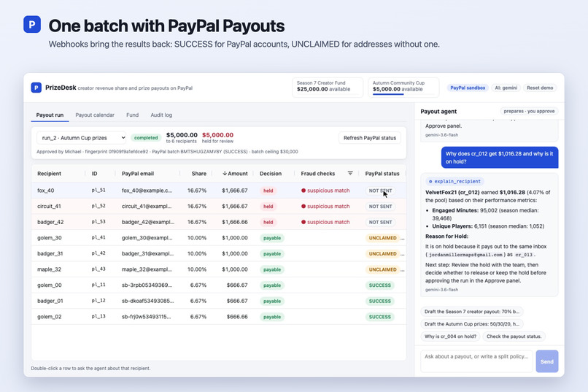Click the red dot on fox_40 row
This screenshot has height=392, width=588.
(x=303, y=191)
